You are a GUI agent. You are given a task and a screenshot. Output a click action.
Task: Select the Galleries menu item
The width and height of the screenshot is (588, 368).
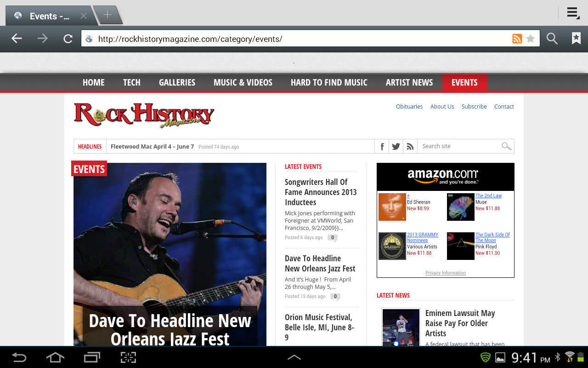coord(177,82)
